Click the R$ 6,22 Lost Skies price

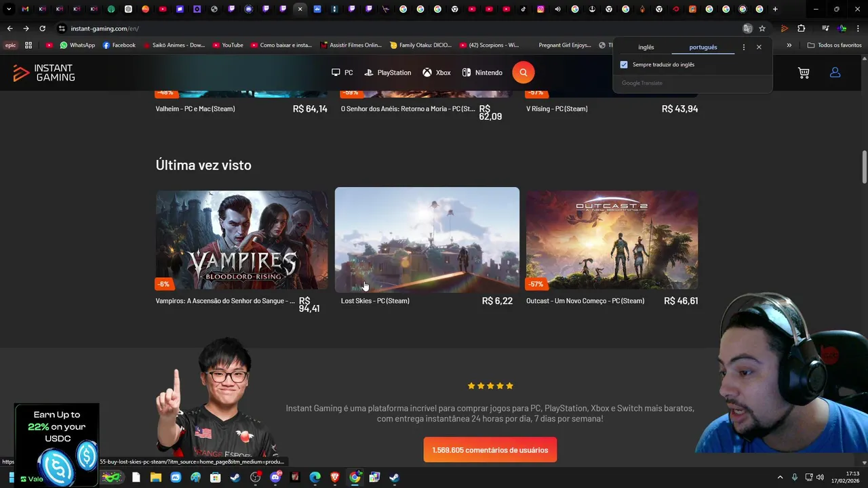497,301
